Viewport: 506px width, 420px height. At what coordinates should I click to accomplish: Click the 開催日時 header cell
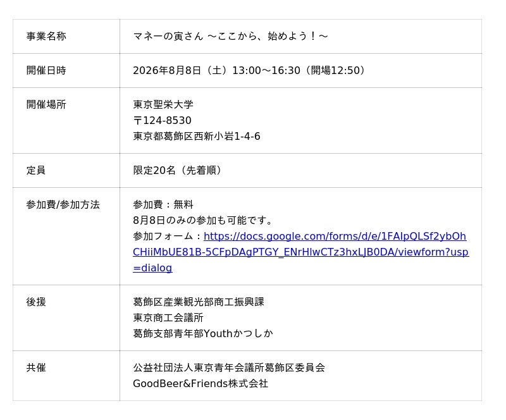click(66, 70)
